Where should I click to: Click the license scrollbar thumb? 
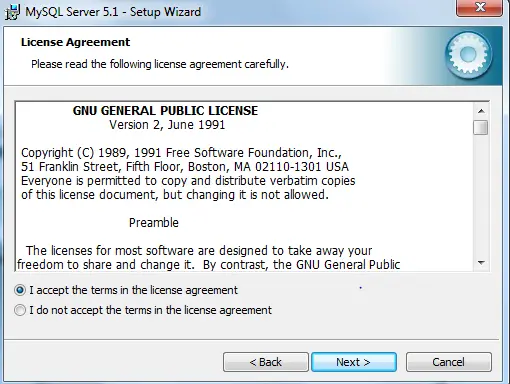481,127
